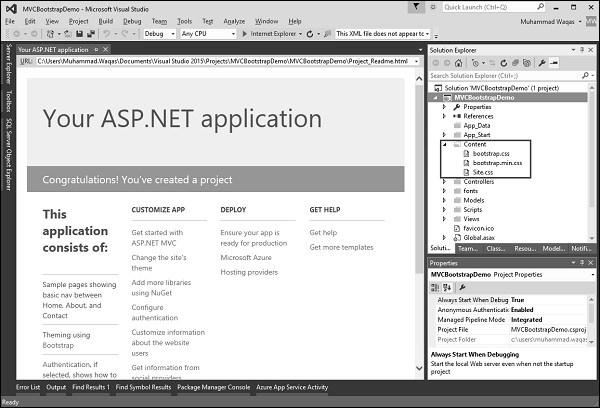Open Properties wrench icon in Solution Explorer
Screen dimensions: 600x408
(x=543, y=61)
